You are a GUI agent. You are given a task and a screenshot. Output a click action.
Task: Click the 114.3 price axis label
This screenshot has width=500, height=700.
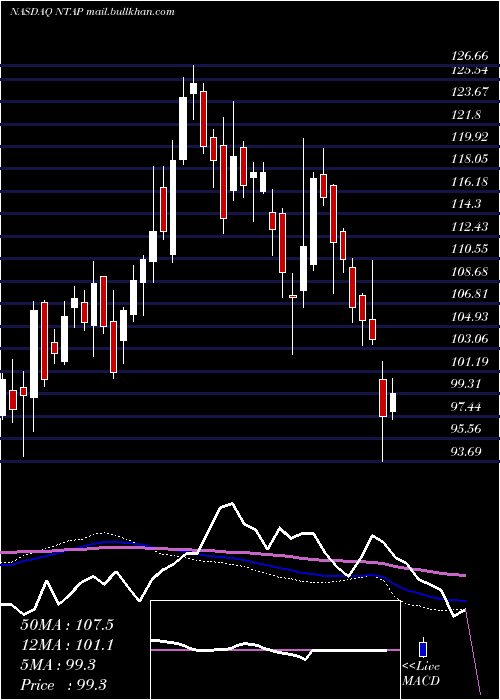coord(466,204)
